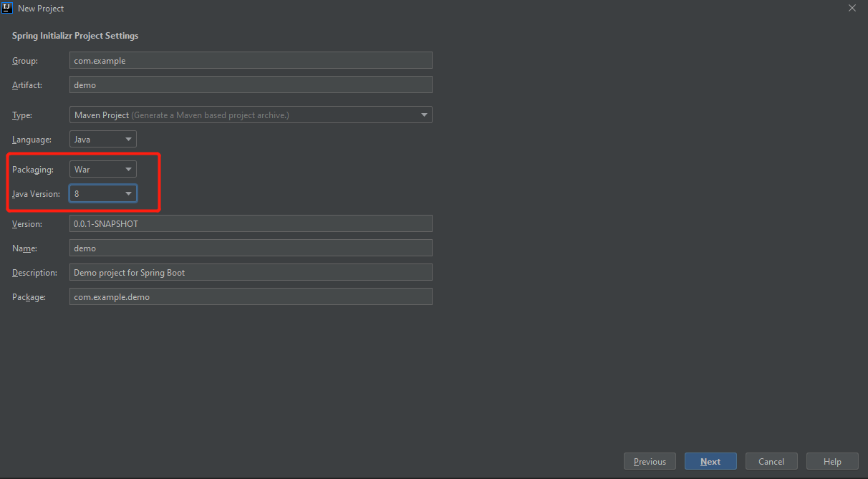Viewport: 868px width, 479px height.
Task: Open the Java Version dropdown showing 8
Action: click(x=103, y=193)
